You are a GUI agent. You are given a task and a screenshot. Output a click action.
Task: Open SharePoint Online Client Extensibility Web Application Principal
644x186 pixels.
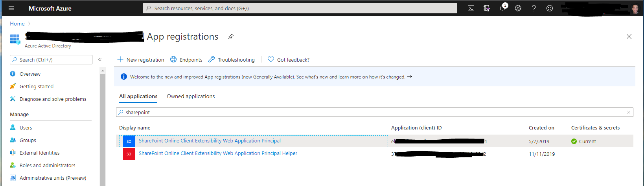tap(210, 140)
